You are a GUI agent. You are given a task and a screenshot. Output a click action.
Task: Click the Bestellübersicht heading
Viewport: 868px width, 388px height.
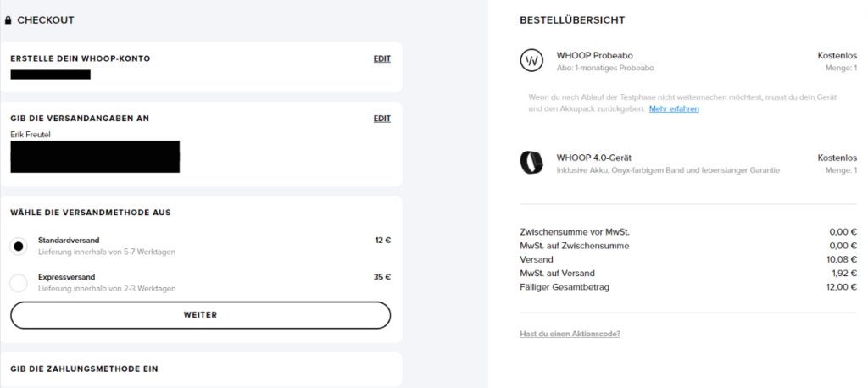point(572,20)
